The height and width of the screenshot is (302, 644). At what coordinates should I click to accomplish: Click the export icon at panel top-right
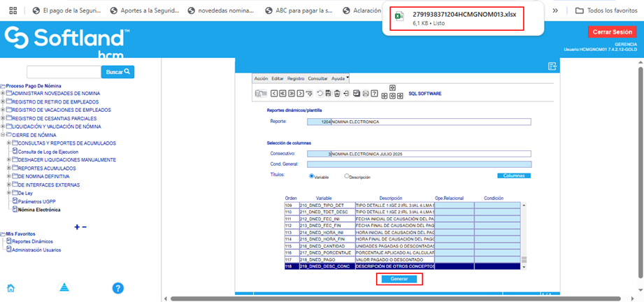coord(552,66)
